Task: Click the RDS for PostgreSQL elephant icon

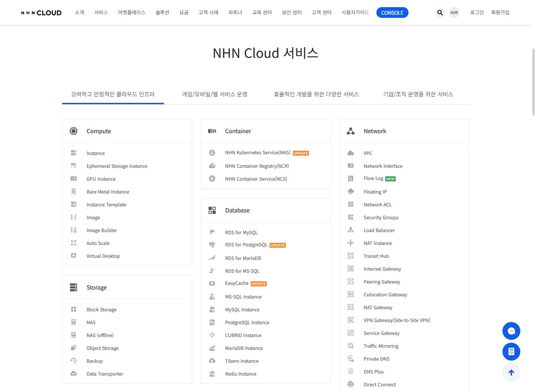Action: [212, 245]
